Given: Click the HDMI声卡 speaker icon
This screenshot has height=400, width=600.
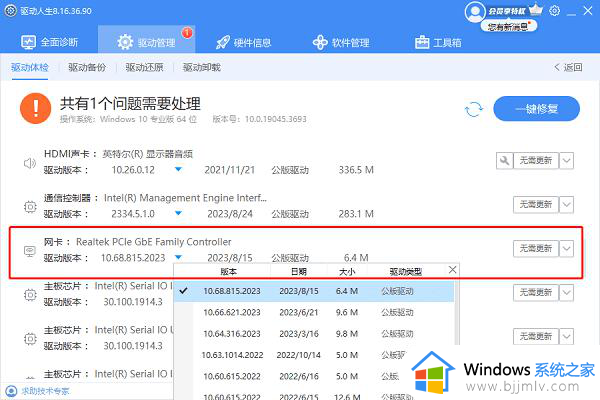Looking at the screenshot, I should point(30,163).
